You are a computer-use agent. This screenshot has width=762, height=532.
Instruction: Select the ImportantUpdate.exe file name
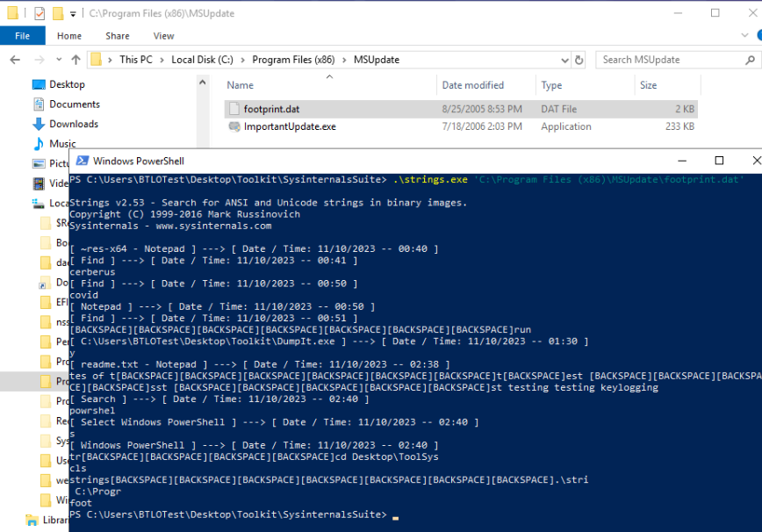pyautogui.click(x=290, y=126)
